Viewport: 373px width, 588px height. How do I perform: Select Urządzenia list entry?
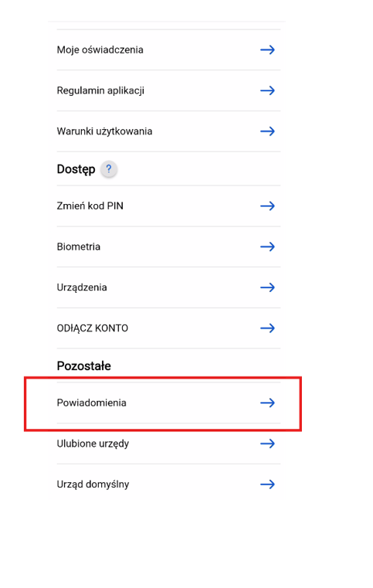[82, 287]
